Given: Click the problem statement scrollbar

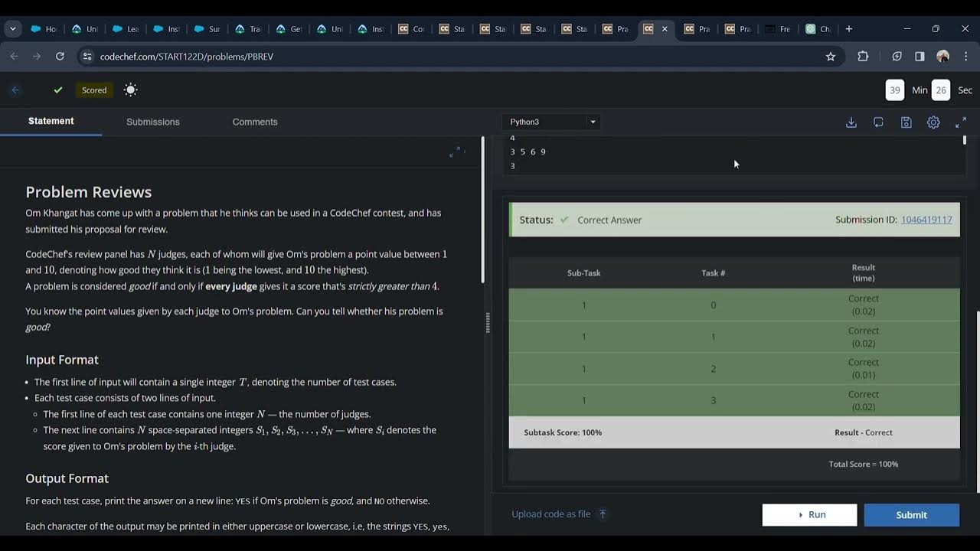Looking at the screenshot, I should pyautogui.click(x=482, y=210).
